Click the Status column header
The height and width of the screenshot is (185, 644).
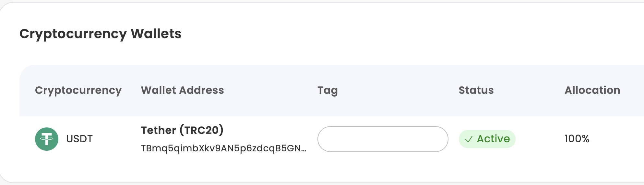[476, 90]
